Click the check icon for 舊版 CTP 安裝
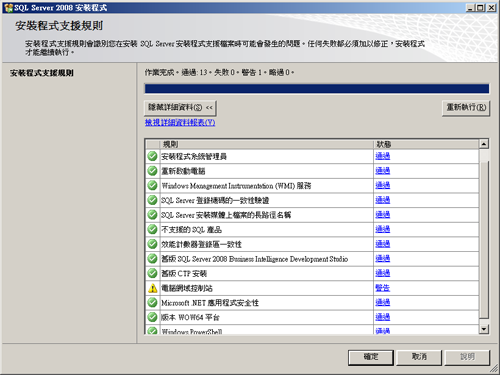Image resolution: width=500 pixels, height=375 pixels. click(x=152, y=273)
